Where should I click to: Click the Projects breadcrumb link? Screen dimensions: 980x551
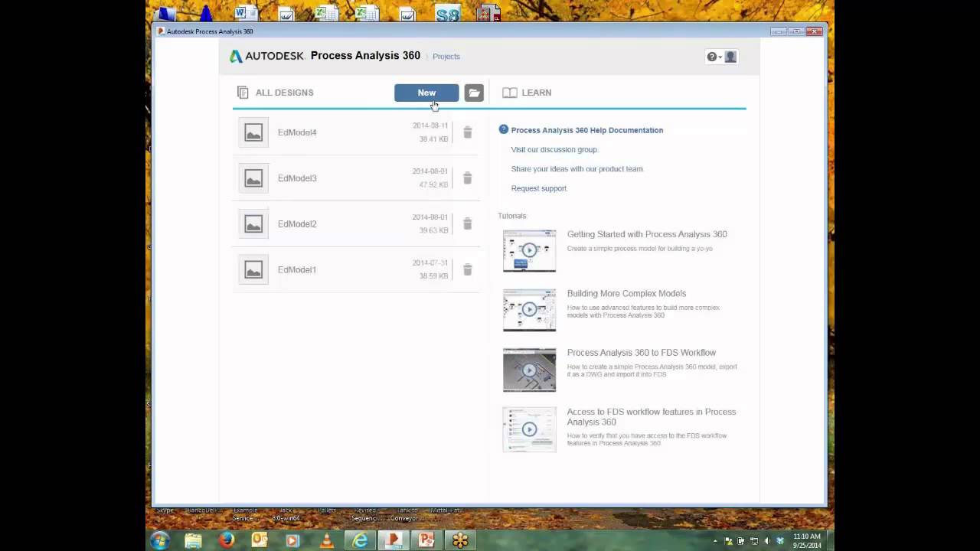click(x=446, y=57)
